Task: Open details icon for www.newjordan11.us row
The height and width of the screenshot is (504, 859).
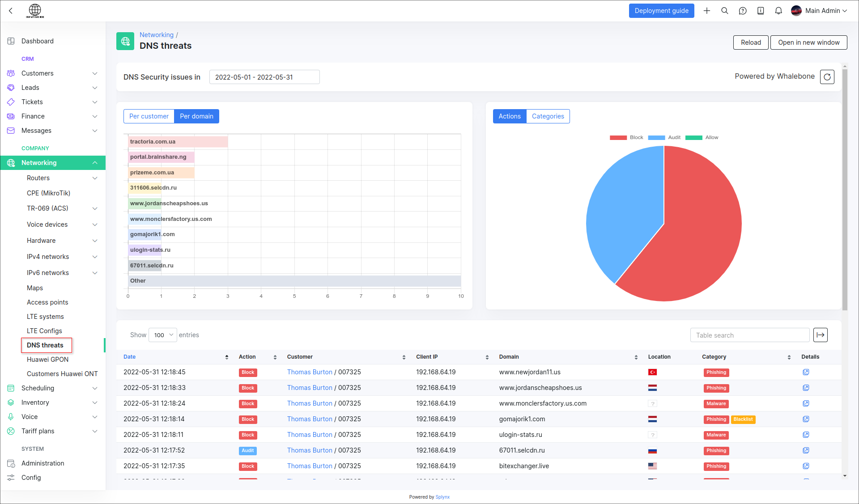Action: tap(806, 372)
